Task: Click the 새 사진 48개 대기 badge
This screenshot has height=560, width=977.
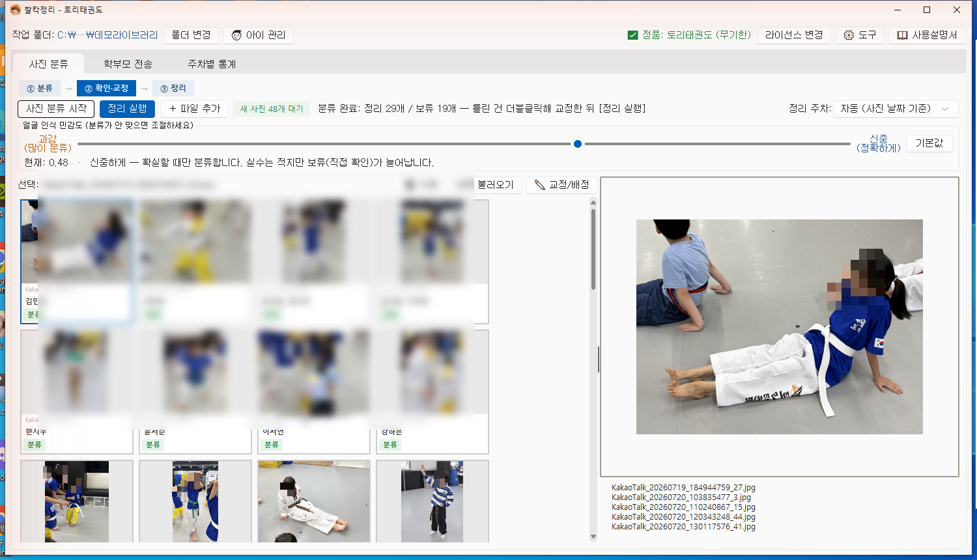Action: point(272,109)
